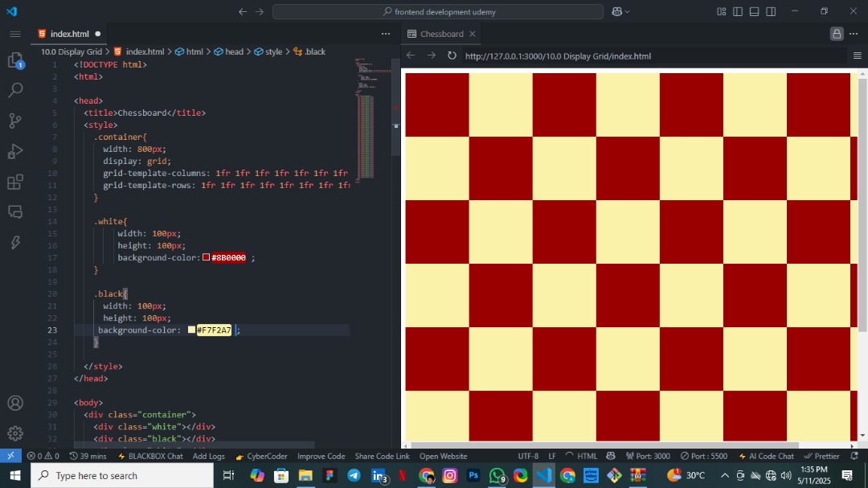Click the Prettier status item
The width and height of the screenshot is (868, 488).
pyautogui.click(x=821, y=456)
